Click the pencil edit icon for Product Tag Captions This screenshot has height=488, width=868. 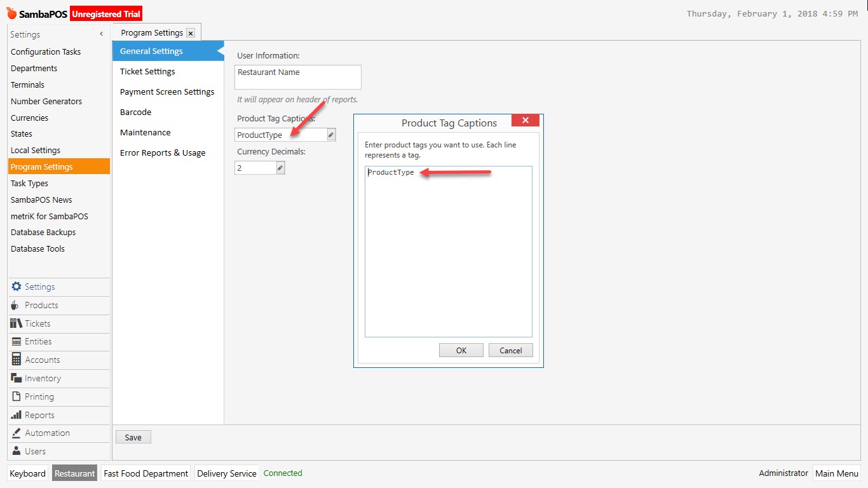point(330,134)
